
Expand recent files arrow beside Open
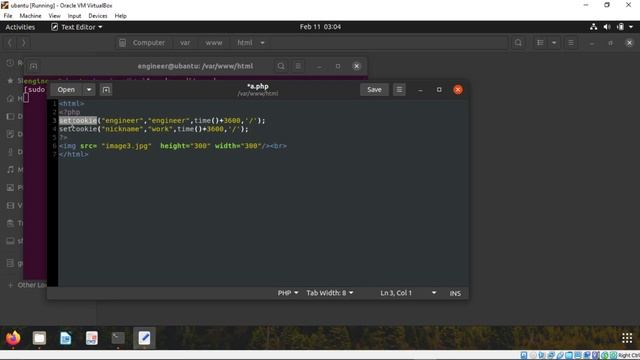(89, 89)
